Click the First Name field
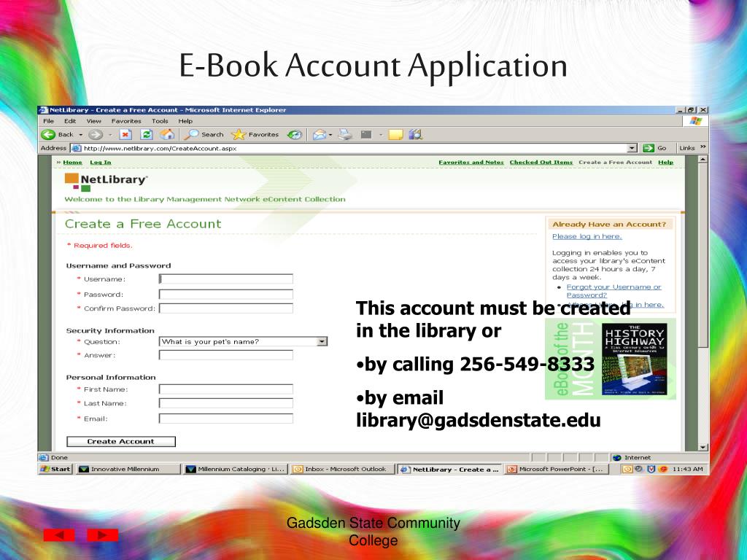 click(226, 389)
